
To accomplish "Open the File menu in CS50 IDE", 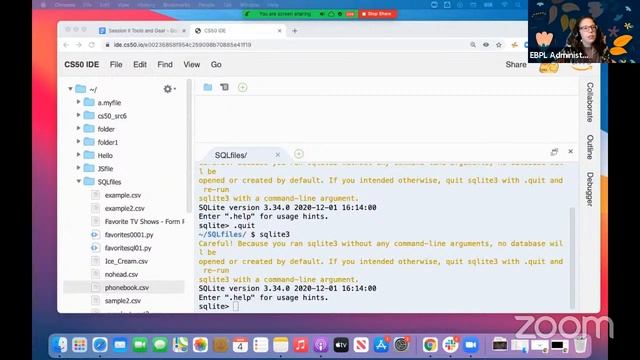I will 116,64.
